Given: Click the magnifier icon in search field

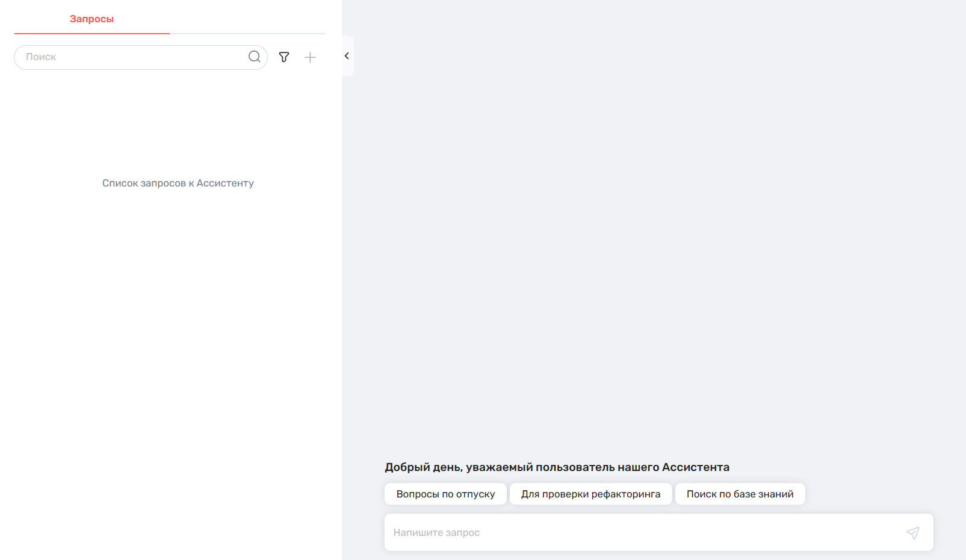Looking at the screenshot, I should tap(254, 57).
